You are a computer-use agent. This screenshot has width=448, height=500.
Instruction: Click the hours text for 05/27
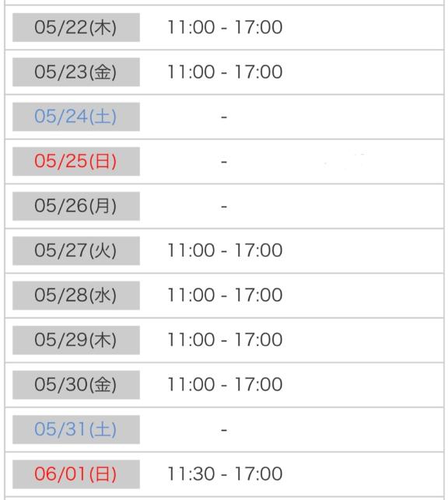pos(225,250)
